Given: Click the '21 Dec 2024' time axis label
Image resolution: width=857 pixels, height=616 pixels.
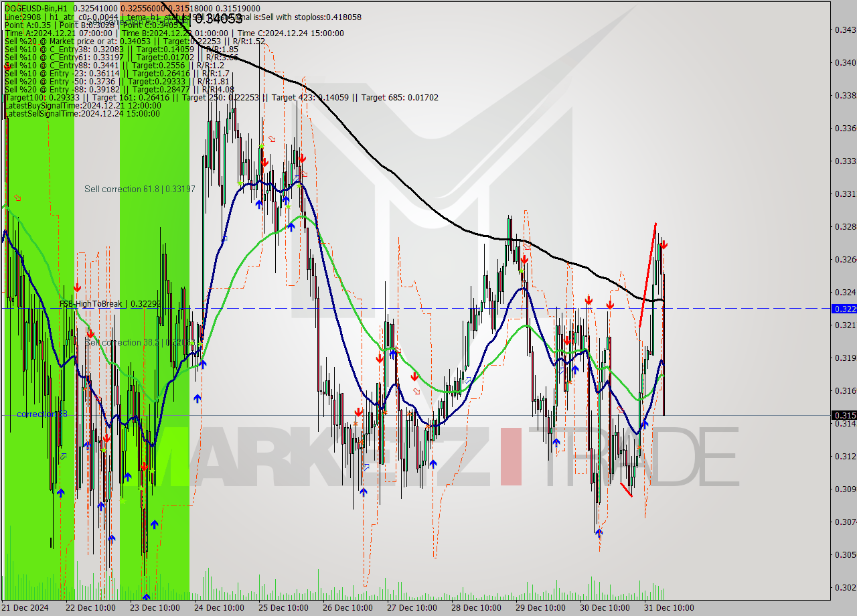Looking at the screenshot, I should coord(25,608).
